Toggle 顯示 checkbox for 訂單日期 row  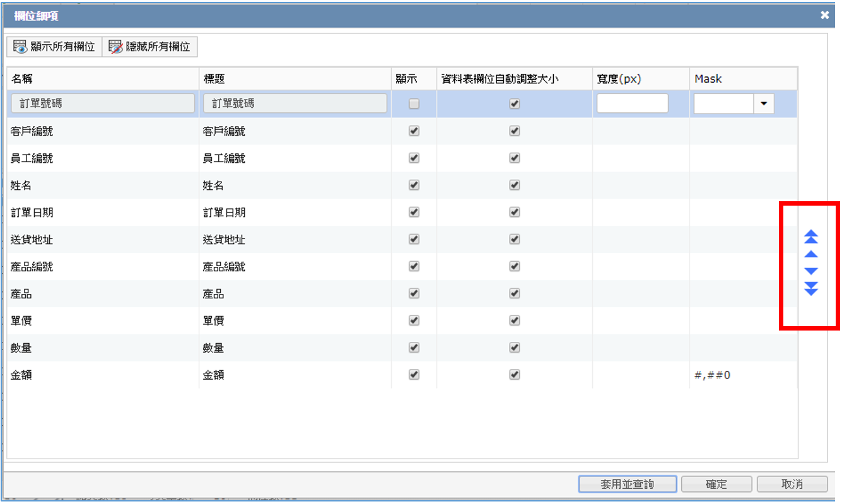pyautogui.click(x=414, y=213)
